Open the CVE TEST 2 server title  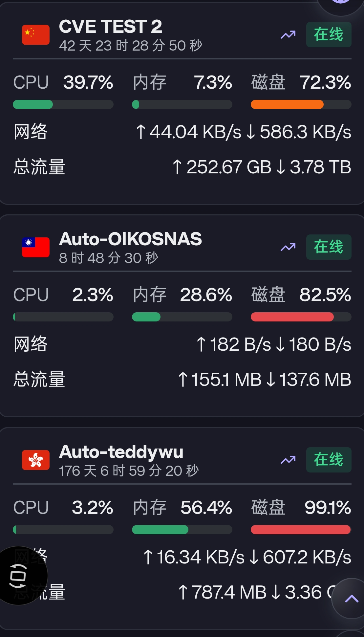pos(110,27)
